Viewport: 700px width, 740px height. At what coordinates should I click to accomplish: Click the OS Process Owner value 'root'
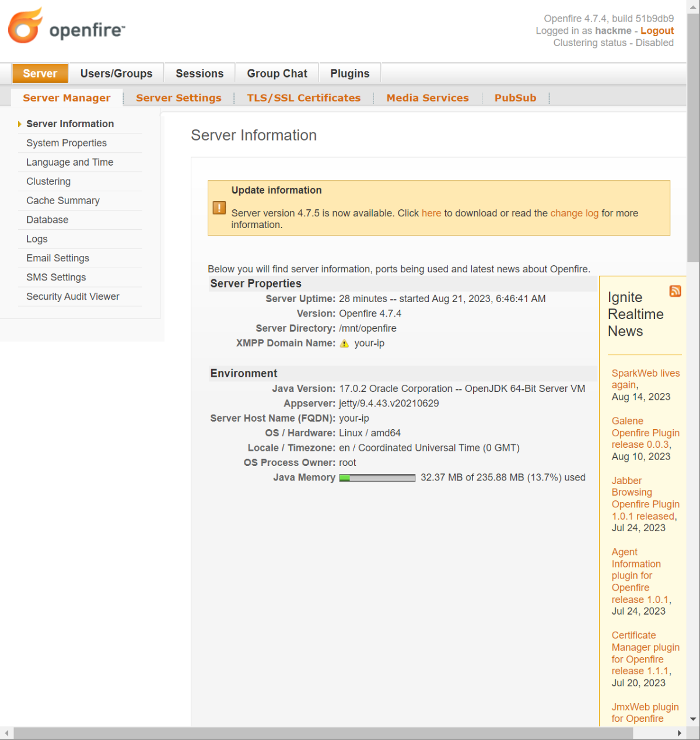(x=348, y=463)
